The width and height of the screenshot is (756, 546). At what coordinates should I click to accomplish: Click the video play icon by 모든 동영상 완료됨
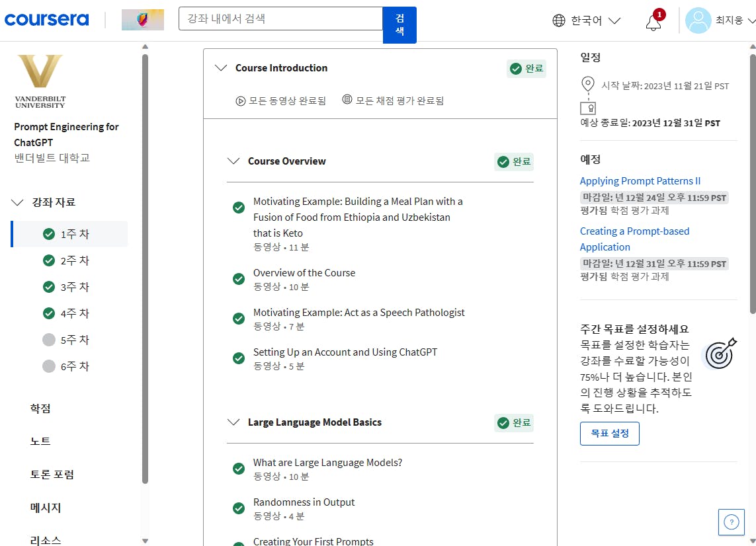click(241, 101)
